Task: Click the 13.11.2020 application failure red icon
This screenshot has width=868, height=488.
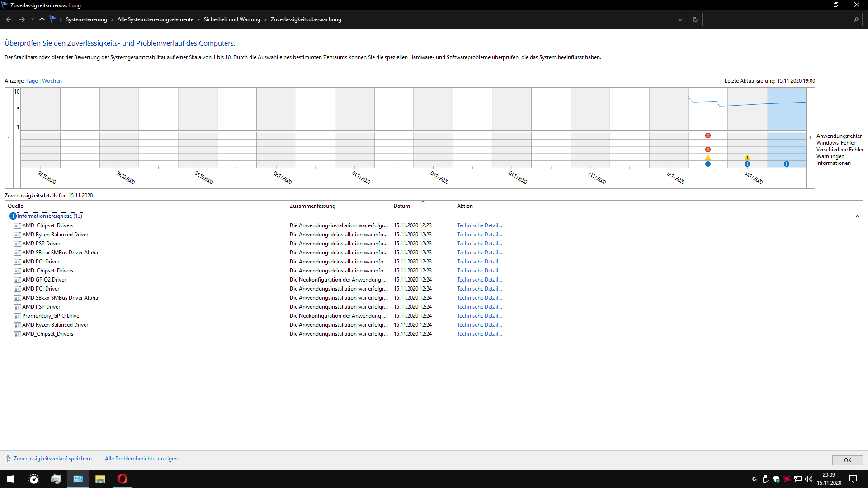Action: coord(708,136)
